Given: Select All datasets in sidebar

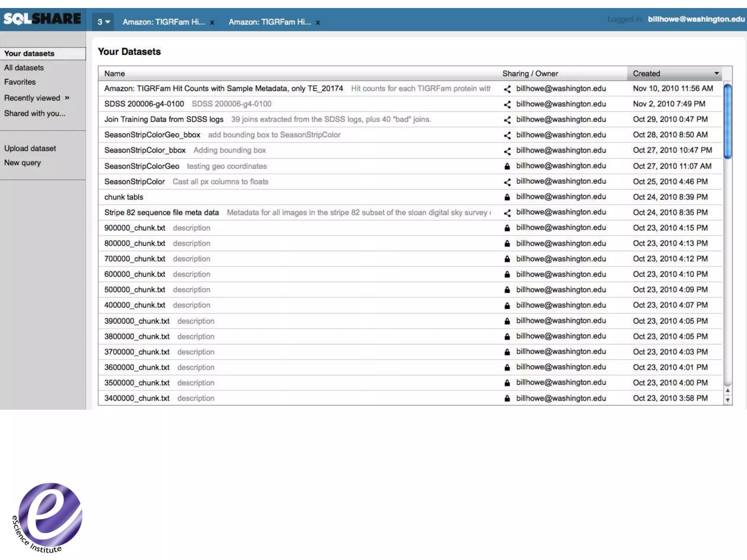Looking at the screenshot, I should coord(24,68).
